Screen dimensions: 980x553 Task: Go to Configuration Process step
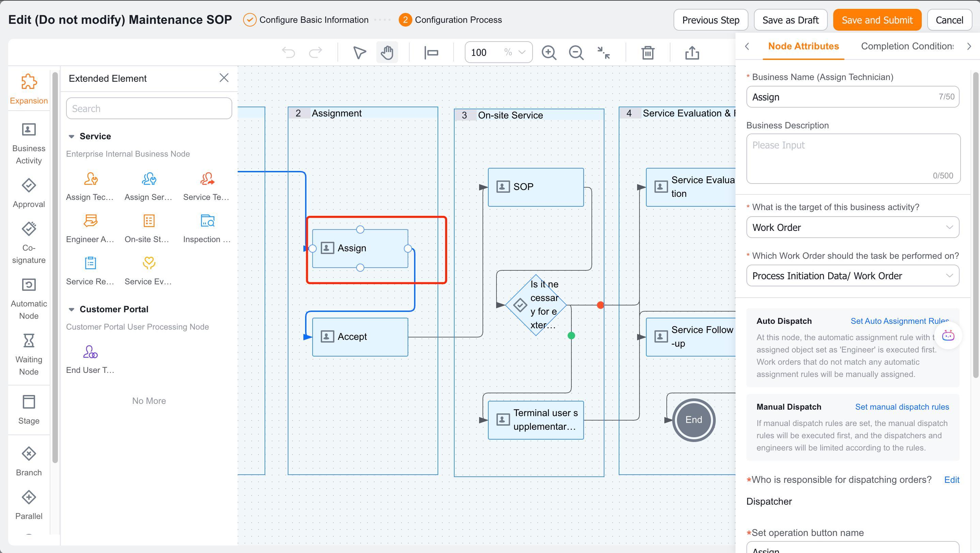pos(451,20)
